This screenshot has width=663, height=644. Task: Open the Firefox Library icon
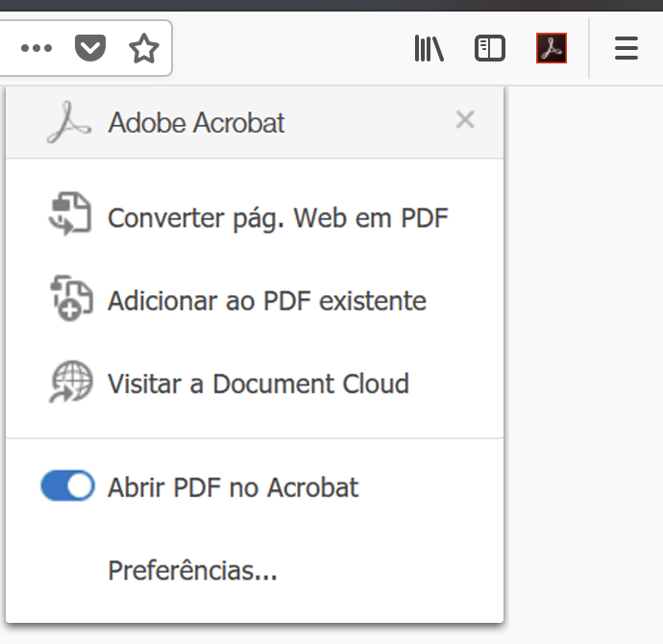click(429, 48)
